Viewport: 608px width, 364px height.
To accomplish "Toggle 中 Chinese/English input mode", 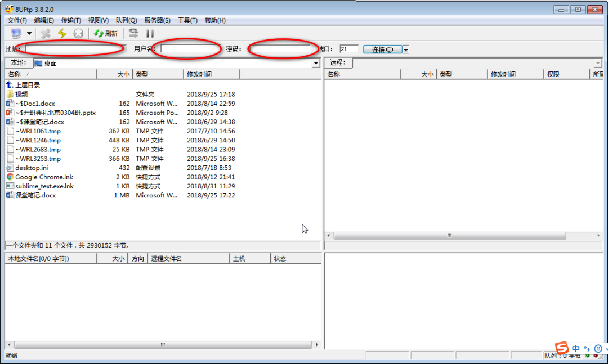I will [x=575, y=349].
